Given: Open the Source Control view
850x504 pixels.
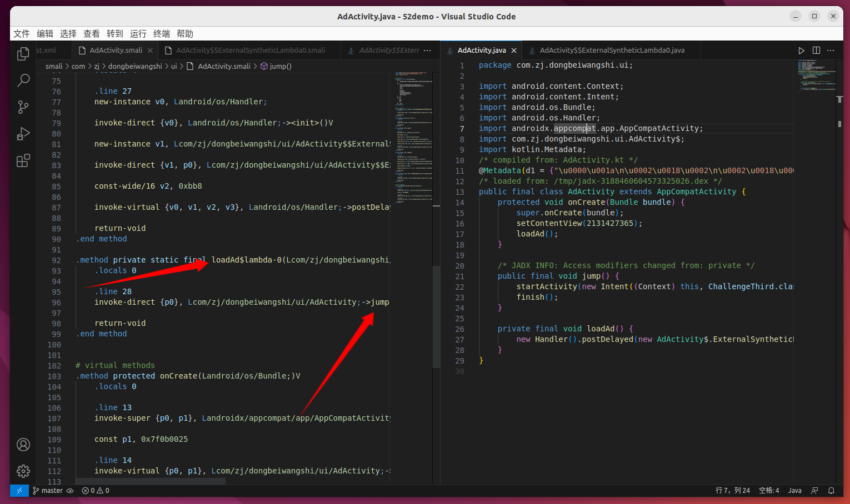Looking at the screenshot, I should 23,107.
